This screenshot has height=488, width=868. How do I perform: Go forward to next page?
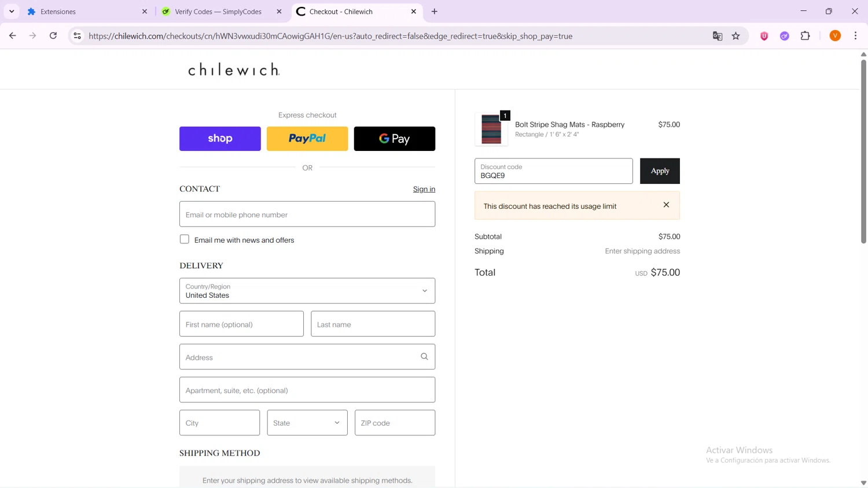click(x=33, y=36)
